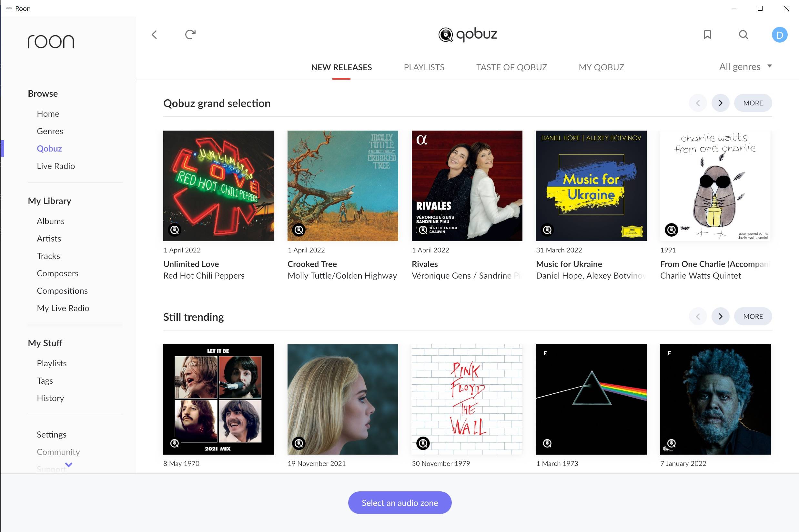This screenshot has width=799, height=532.
Task: Open the Let It Be 2021 Mix cover
Action: tap(218, 399)
